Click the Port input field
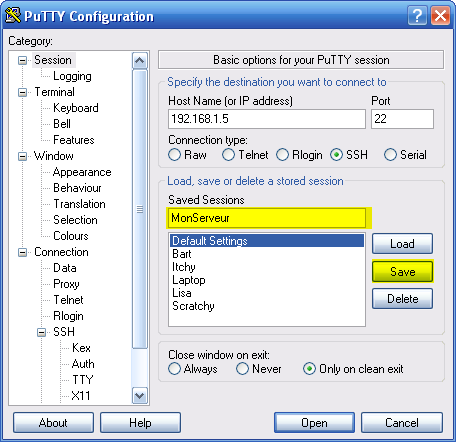 402,119
